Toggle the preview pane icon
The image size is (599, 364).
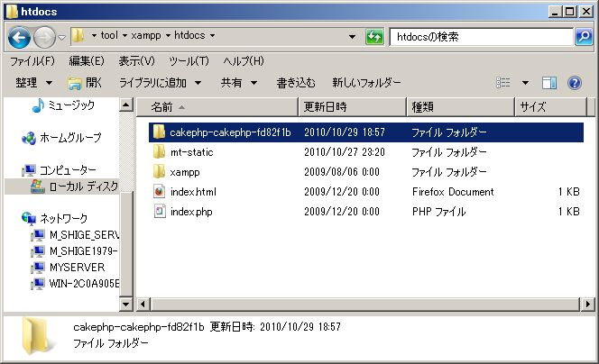(549, 83)
